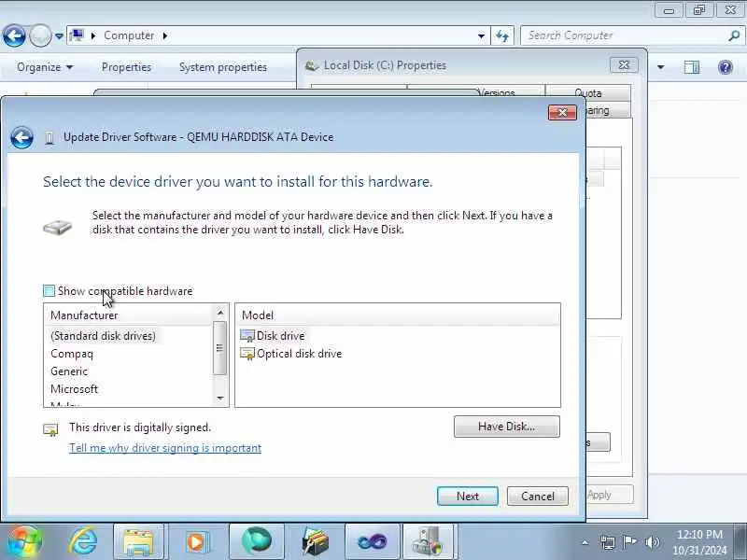The width and height of the screenshot is (747, 560).
Task: Click the Explorer back navigation arrow
Action: tap(14, 35)
